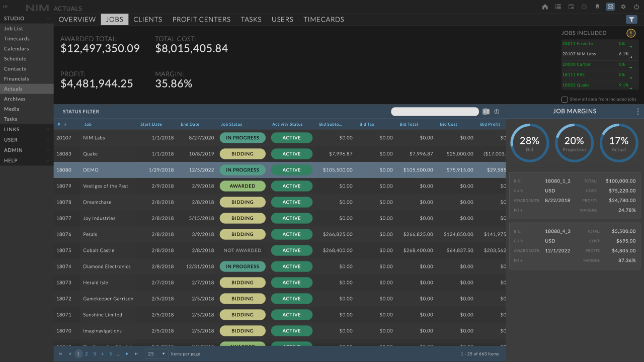Switch to the TIMECARDS tab
Screen dimensions: 644x362
(324, 19)
